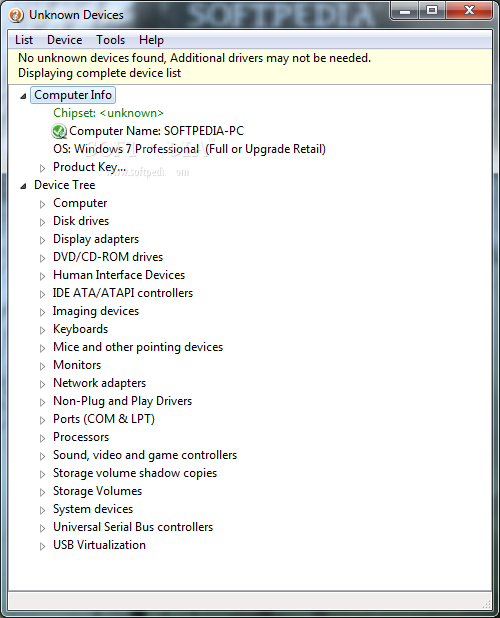Expand the Storage volume shadow copies arrow
Image resolution: width=500 pixels, height=618 pixels.
click(42, 474)
